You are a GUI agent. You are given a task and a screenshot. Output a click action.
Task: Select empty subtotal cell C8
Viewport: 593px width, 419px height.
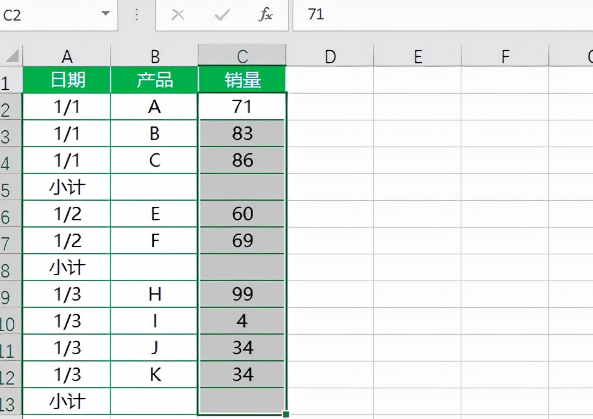[x=242, y=267]
